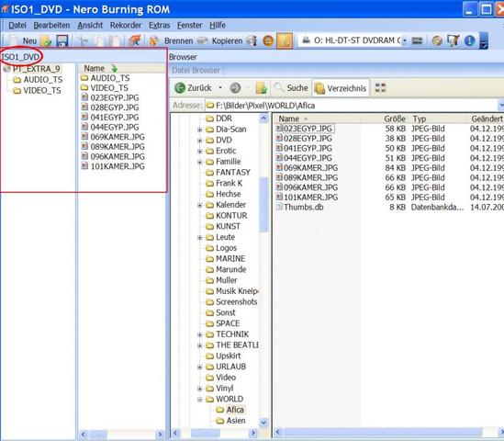The height and width of the screenshot is (441, 504).
Task: Select AUDIO_TS under PT_EXTRA_9 in compilation tree
Action: [x=39, y=80]
